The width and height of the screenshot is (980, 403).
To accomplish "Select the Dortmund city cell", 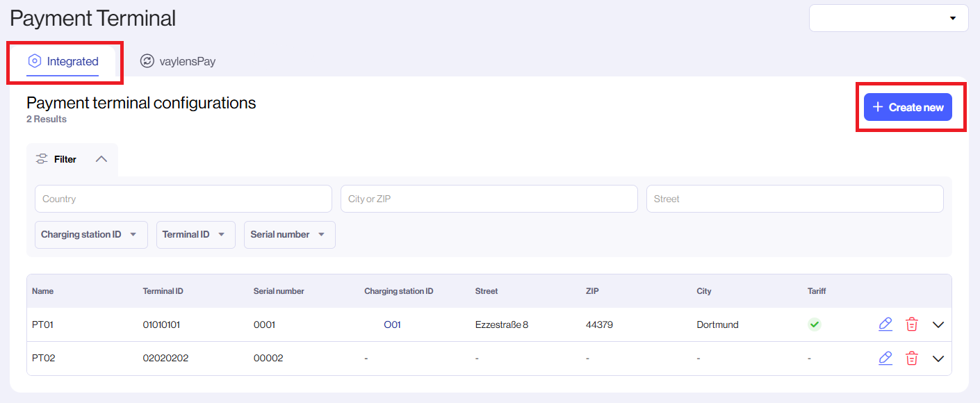I will [x=717, y=324].
